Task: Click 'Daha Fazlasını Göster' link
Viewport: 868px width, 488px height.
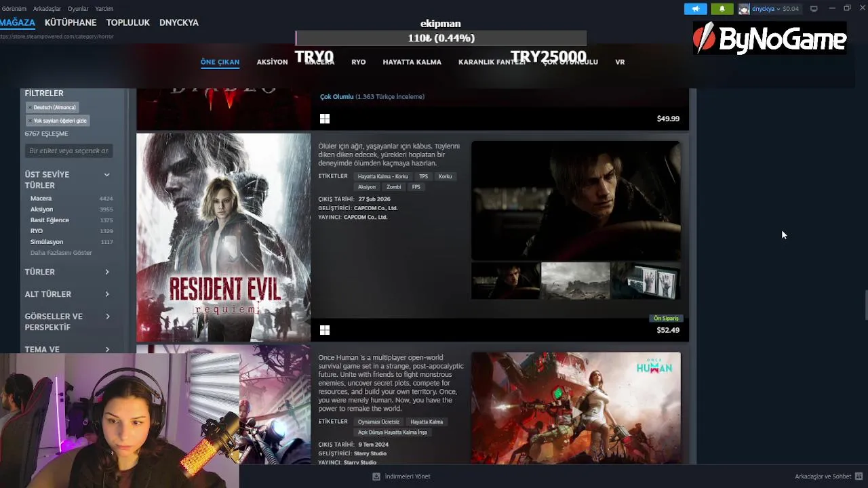Action: pos(61,253)
